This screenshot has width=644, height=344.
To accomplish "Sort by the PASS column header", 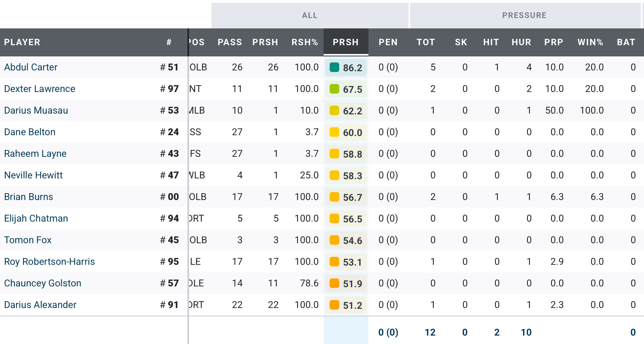I will (x=229, y=42).
